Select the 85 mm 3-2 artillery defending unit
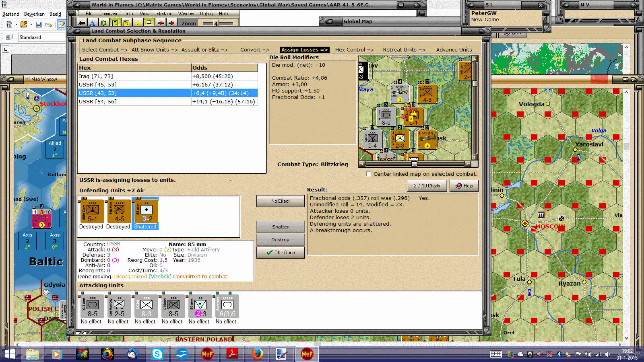Image resolution: width=644 pixels, height=362 pixels. click(x=145, y=211)
